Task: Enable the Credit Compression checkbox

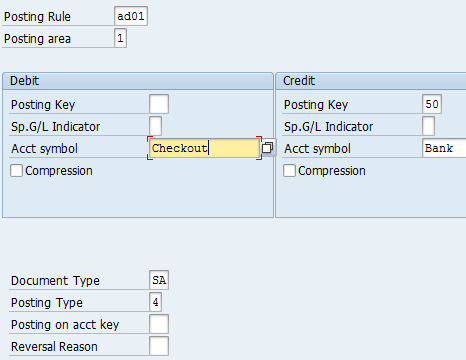Action: click(289, 170)
